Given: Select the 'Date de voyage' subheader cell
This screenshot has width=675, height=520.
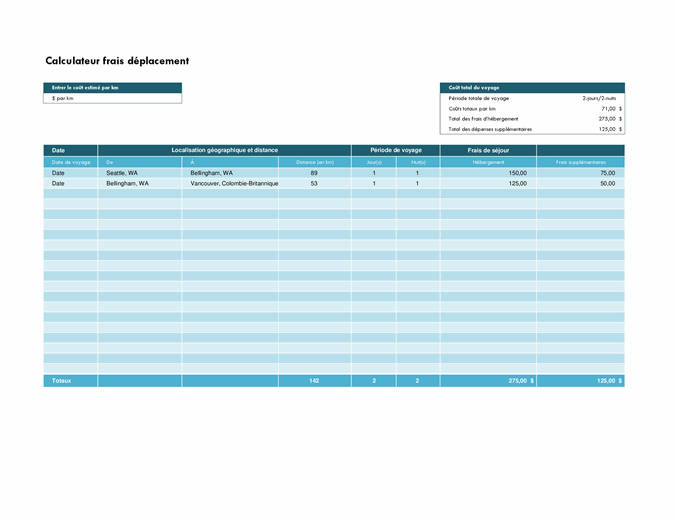Looking at the screenshot, I should (x=70, y=162).
